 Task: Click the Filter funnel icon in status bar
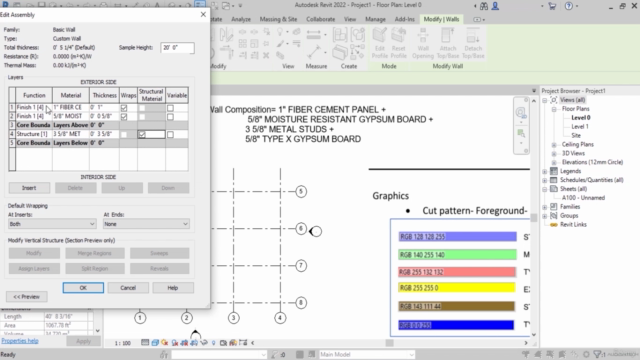point(598,354)
